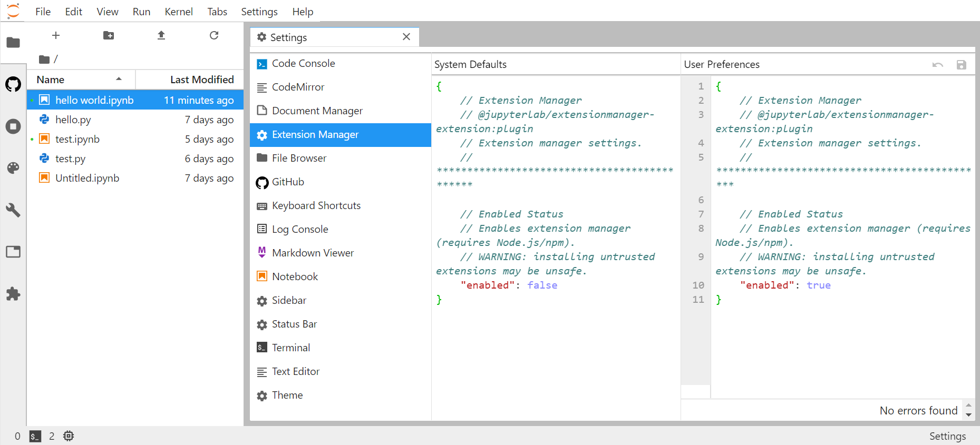Image resolution: width=980 pixels, height=445 pixels.
Task: Open the wrench tools sidebar panel
Action: [13, 210]
